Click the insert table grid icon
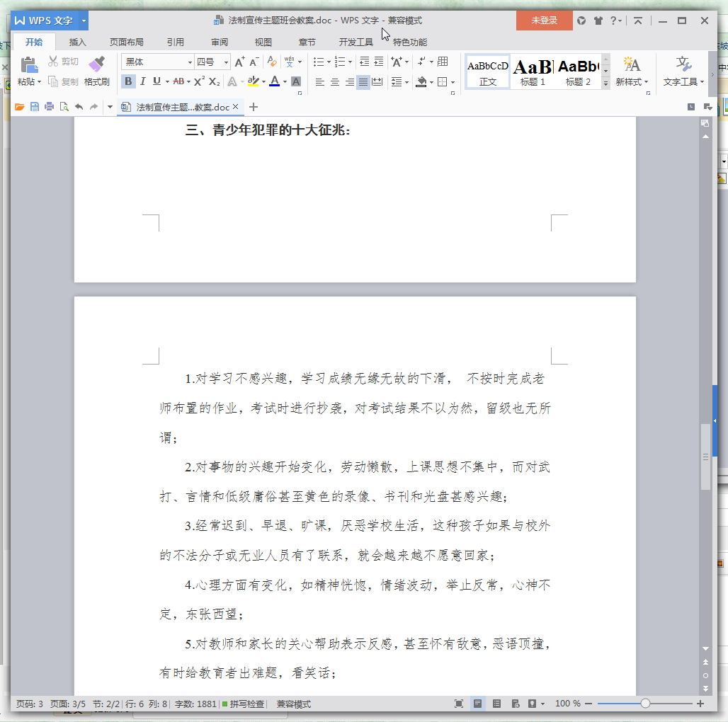728x722 pixels. (443, 62)
